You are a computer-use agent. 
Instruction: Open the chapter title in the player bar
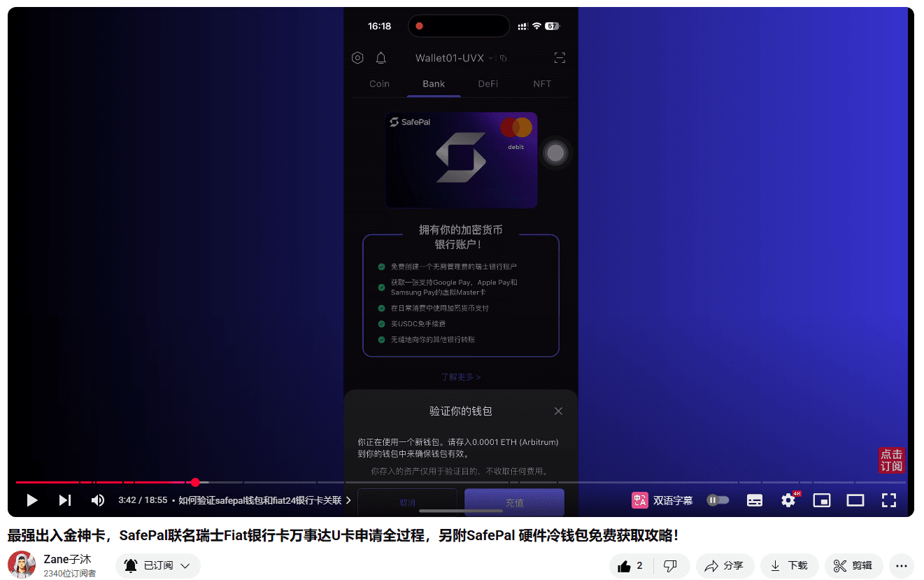pyautogui.click(x=264, y=500)
